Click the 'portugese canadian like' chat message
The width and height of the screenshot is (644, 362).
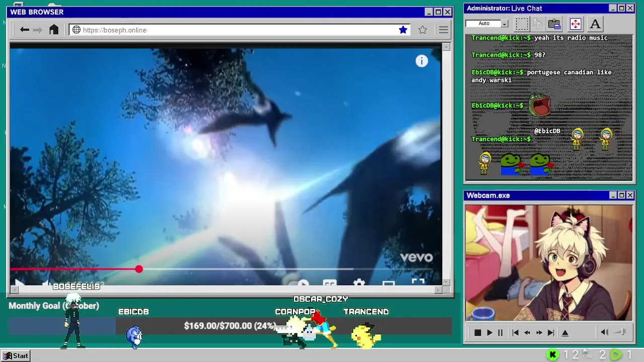tap(569, 72)
